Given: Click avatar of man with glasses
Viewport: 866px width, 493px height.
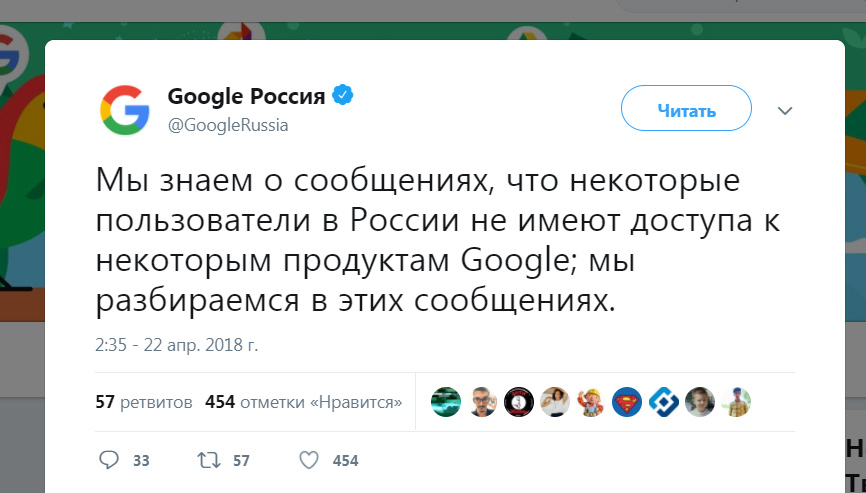Looking at the screenshot, I should [x=482, y=402].
